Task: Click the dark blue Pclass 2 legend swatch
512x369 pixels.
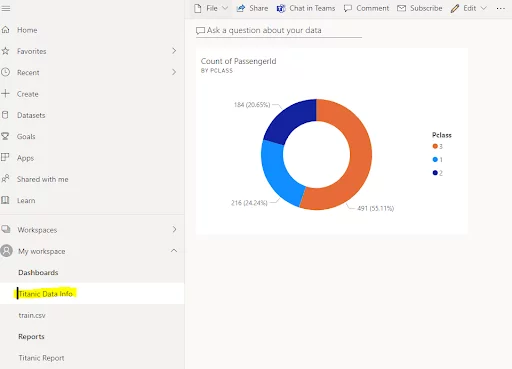Action: 435,173
